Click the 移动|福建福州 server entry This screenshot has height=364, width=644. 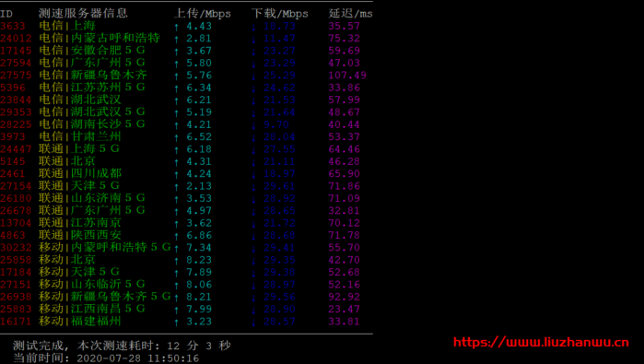coord(79,321)
